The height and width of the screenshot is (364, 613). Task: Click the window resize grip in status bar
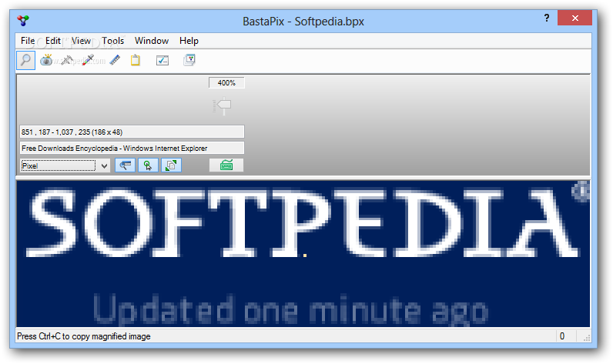(586, 339)
